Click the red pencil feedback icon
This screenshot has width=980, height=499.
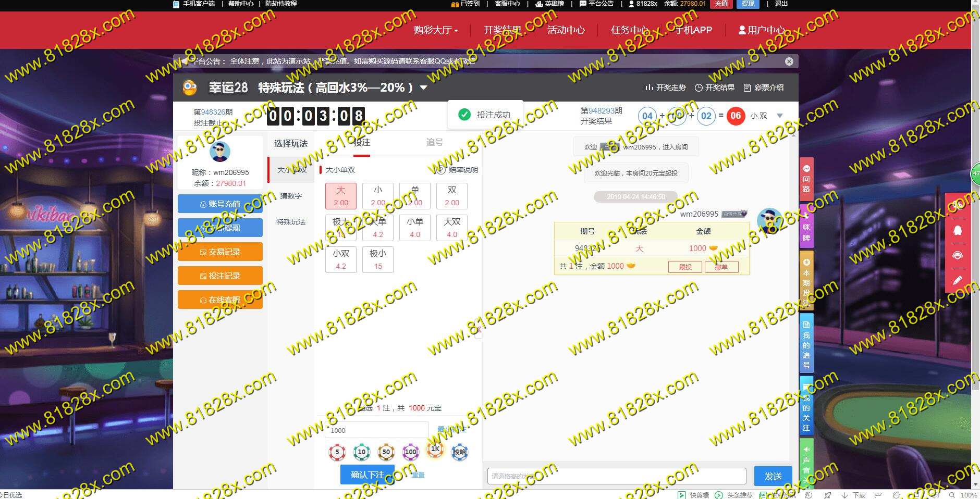[x=958, y=280]
